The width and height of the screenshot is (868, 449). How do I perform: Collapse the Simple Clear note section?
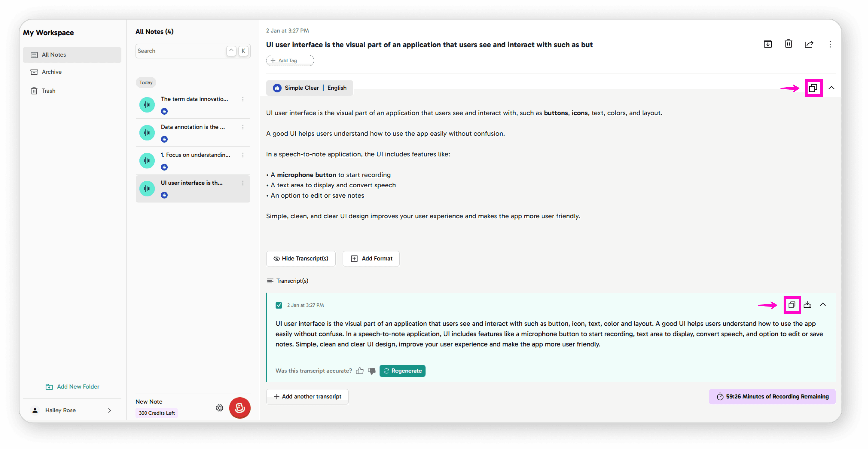[832, 88]
